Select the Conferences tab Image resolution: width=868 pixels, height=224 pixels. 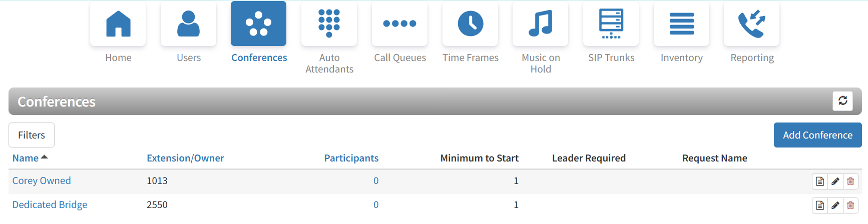coord(258,24)
